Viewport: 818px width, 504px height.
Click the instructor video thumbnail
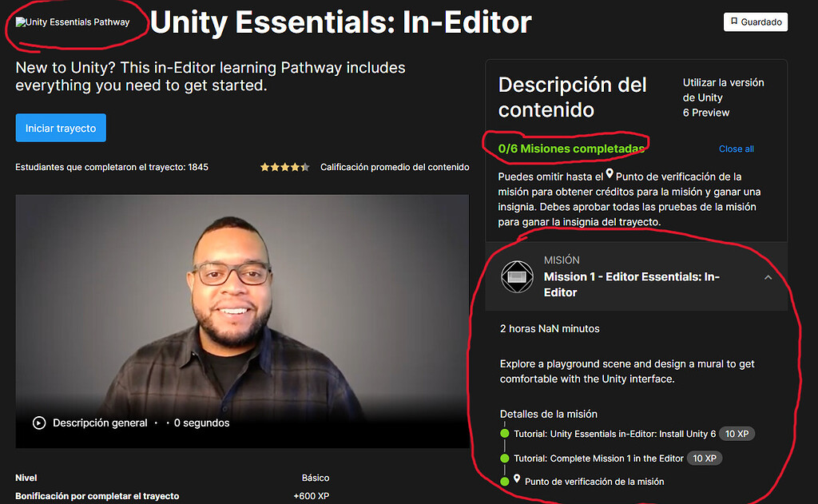click(242, 312)
